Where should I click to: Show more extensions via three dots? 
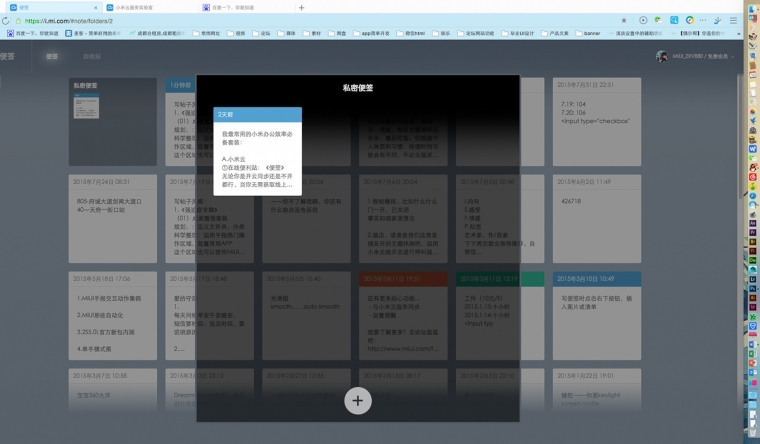pyautogui.click(x=703, y=20)
